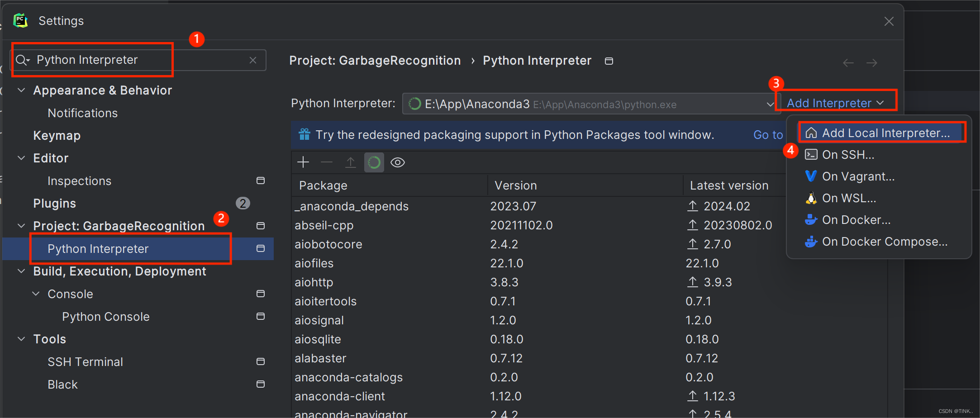The image size is (980, 418).
Task: Click the settings sync icon beside Inspections
Action: [x=261, y=180]
